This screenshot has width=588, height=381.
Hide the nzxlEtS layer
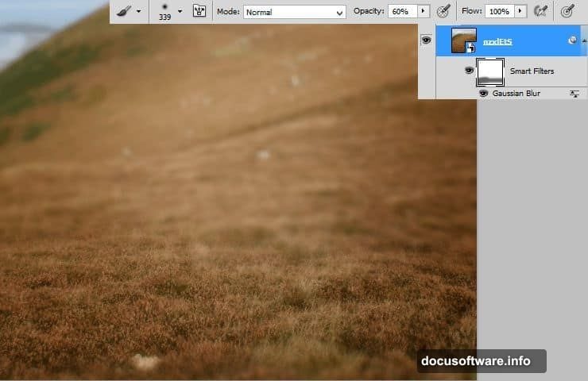426,40
